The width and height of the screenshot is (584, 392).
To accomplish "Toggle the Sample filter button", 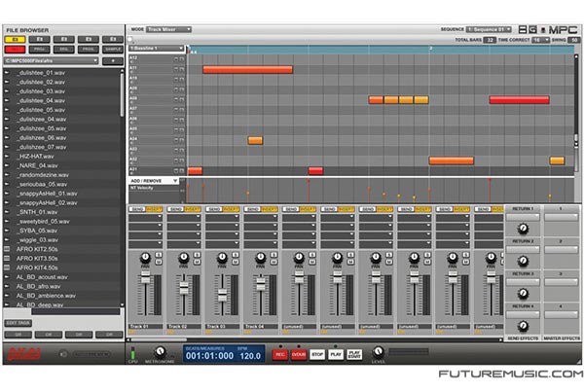I will [x=113, y=50].
